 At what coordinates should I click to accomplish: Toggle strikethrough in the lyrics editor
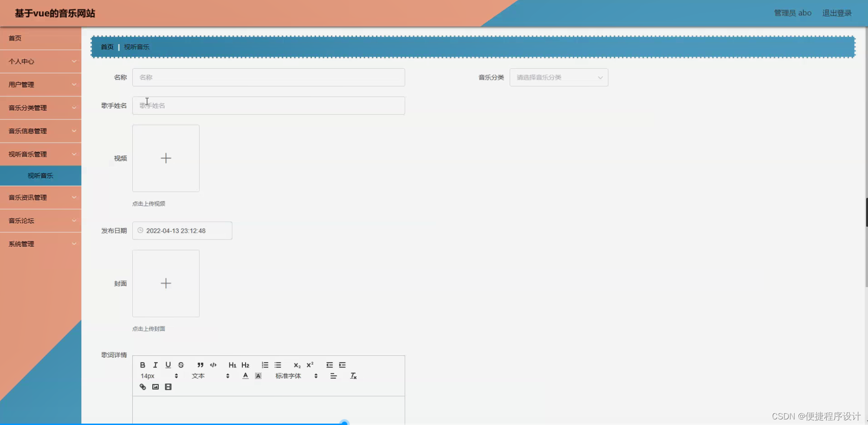[x=181, y=365]
